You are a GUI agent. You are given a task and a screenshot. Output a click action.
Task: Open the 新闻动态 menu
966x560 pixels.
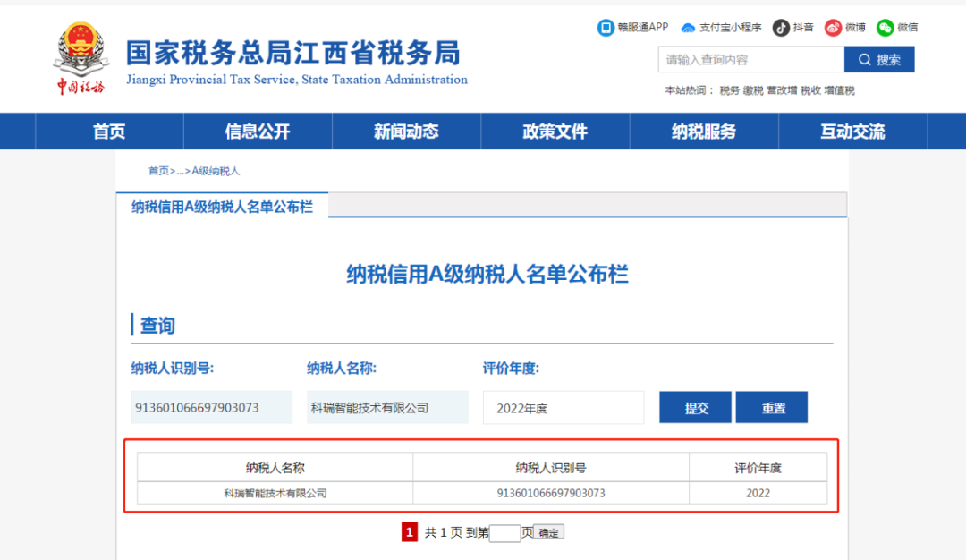pos(406,132)
